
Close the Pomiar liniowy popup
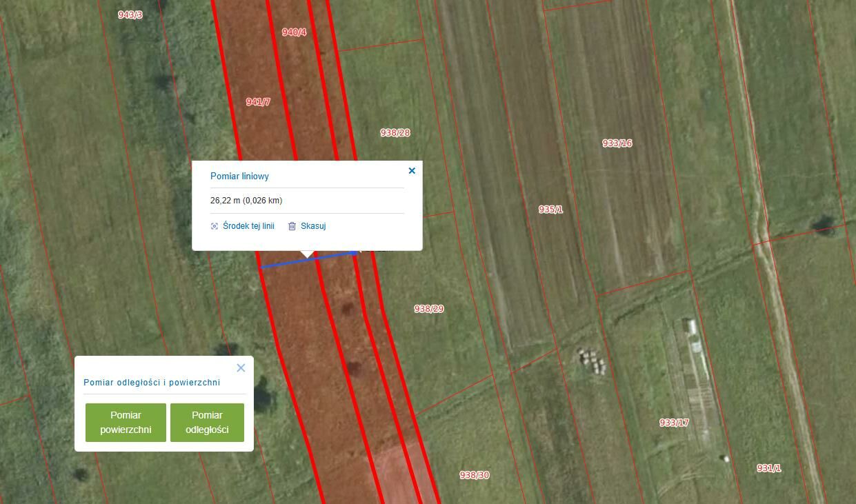tap(412, 171)
